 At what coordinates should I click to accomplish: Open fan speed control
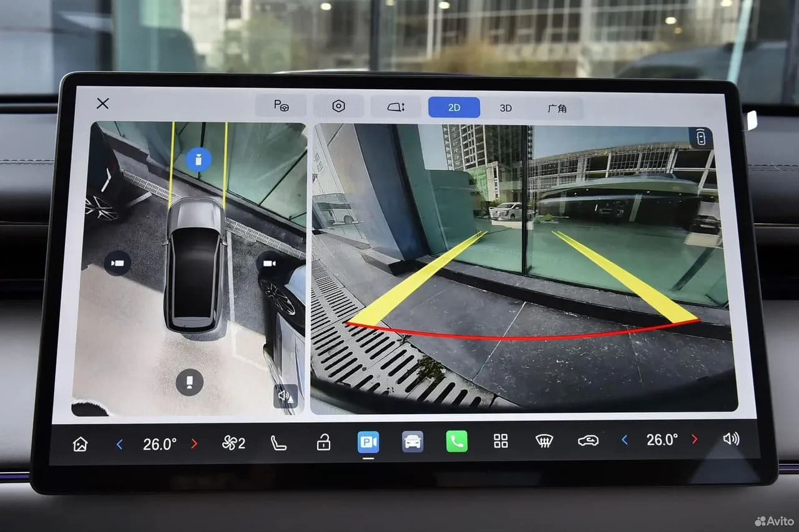click(x=233, y=443)
